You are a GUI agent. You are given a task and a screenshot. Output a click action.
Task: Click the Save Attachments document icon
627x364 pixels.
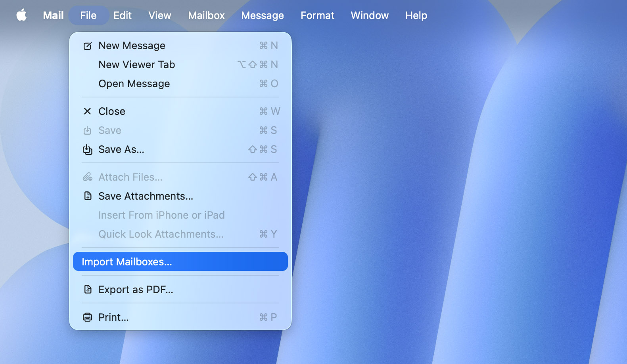[88, 196]
